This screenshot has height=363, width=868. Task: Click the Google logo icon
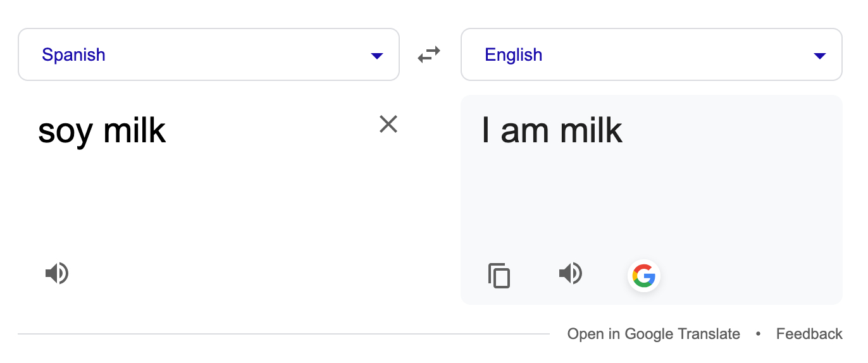pos(643,276)
